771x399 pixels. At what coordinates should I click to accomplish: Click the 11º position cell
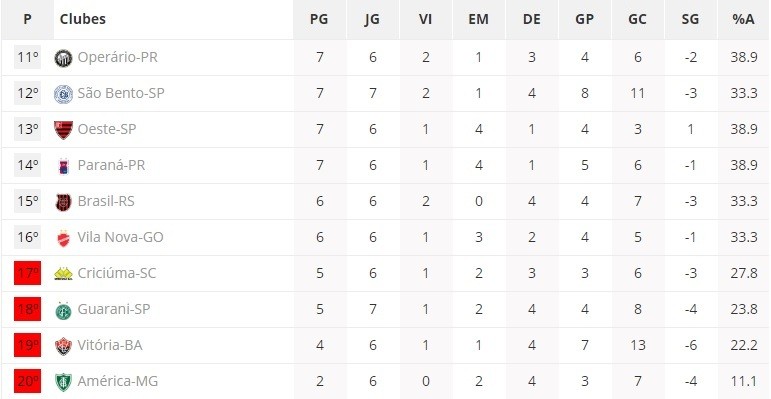point(28,58)
